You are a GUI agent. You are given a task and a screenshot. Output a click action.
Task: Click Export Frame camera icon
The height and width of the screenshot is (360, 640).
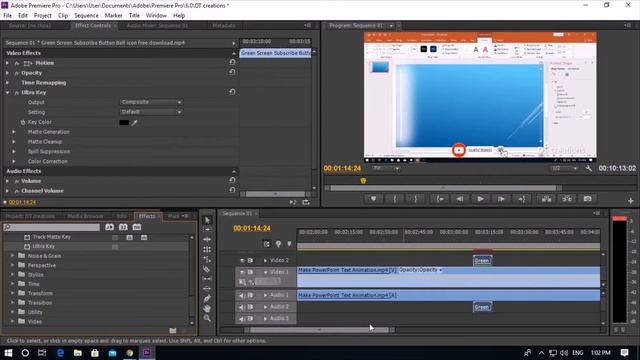[587, 199]
